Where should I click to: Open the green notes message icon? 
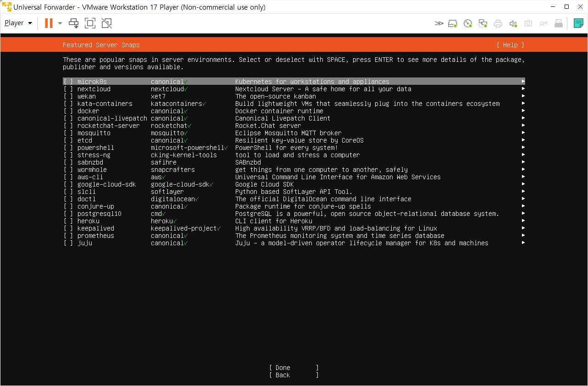(579, 23)
